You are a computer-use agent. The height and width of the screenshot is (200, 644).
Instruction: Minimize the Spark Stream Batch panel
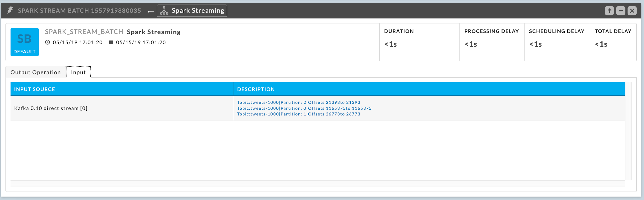(621, 11)
